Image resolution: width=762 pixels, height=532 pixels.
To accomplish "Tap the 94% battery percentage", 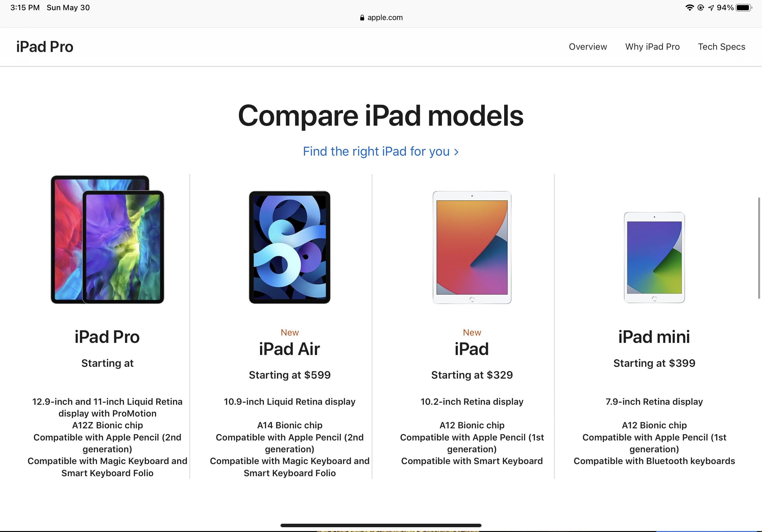I will point(725,8).
